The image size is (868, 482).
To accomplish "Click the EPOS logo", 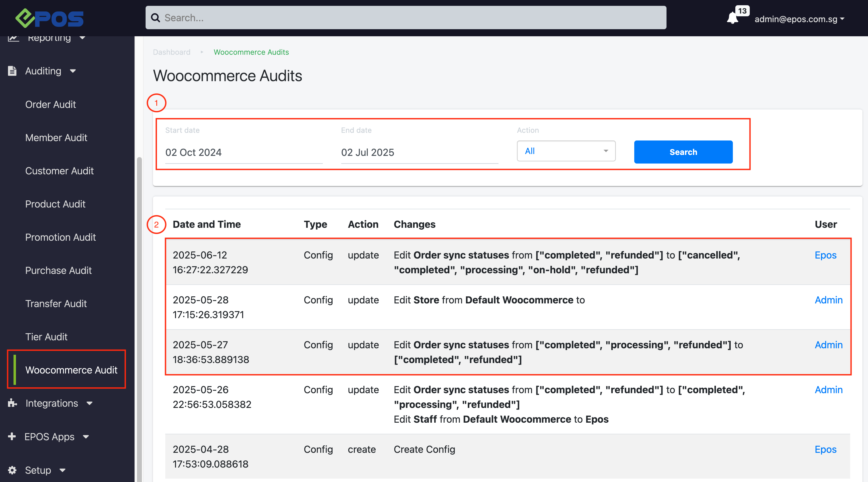I will click(49, 18).
